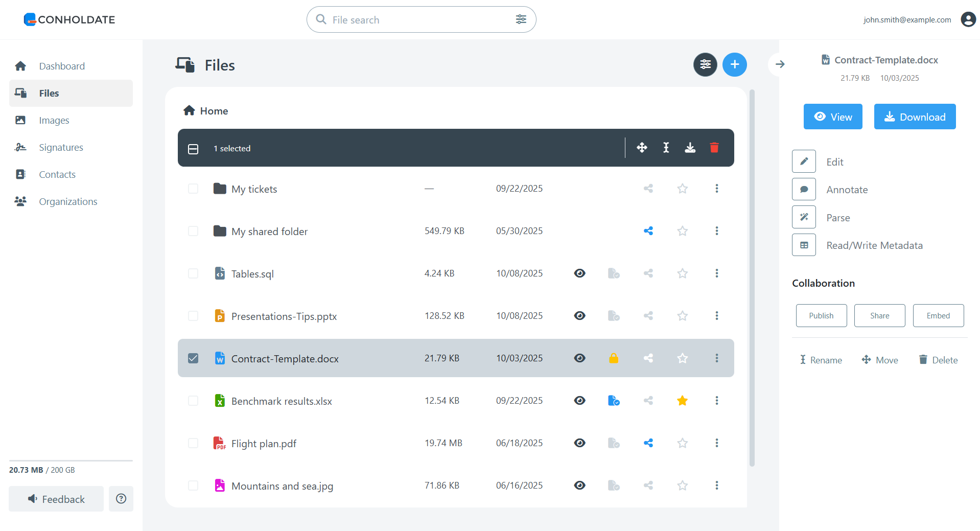Click the move icon in selection toolbar
The image size is (980, 531).
[x=642, y=148]
